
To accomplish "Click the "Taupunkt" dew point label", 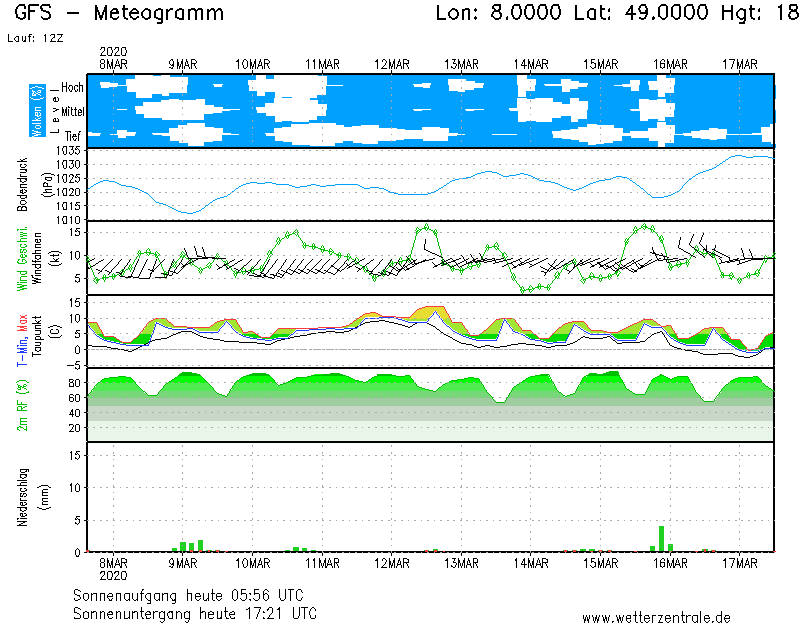I will [37, 337].
